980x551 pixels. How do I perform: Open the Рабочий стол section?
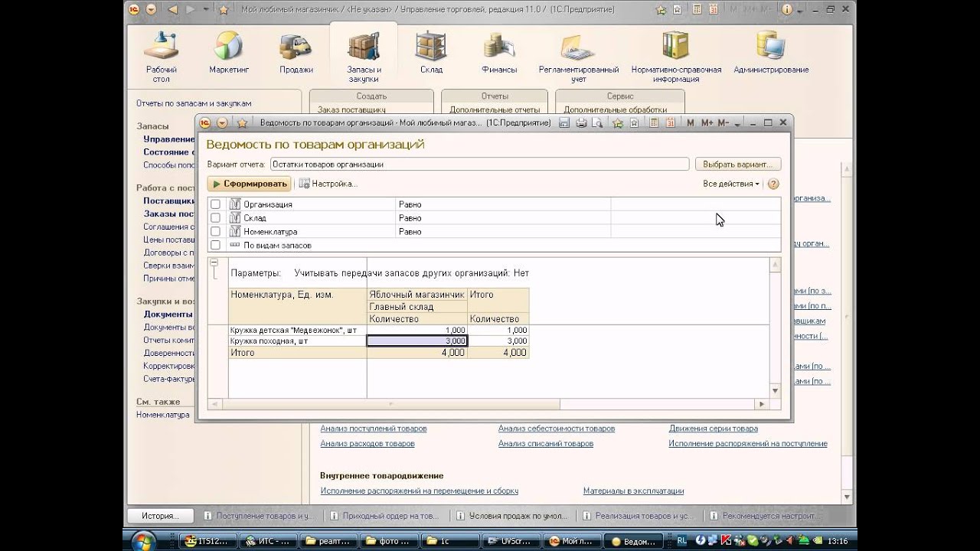(162, 57)
